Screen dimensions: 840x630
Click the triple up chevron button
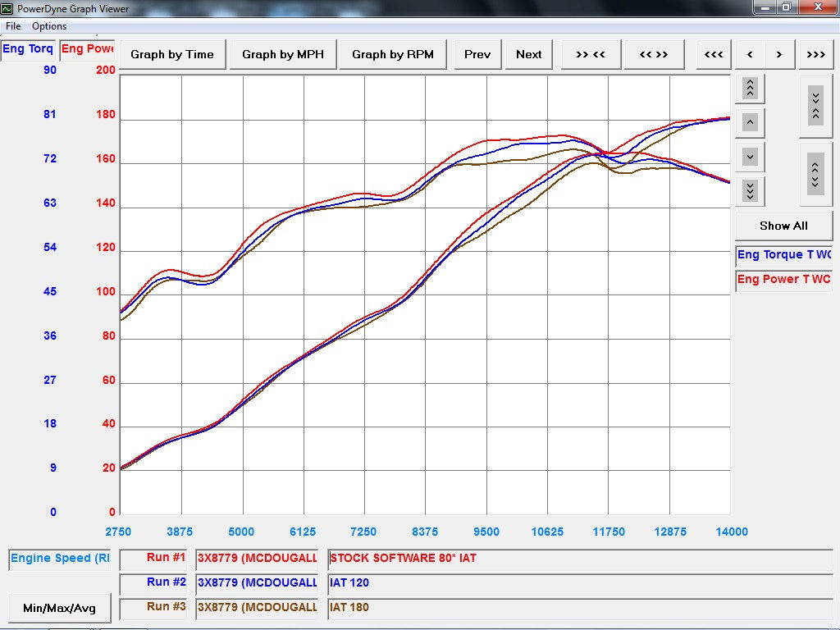750,88
